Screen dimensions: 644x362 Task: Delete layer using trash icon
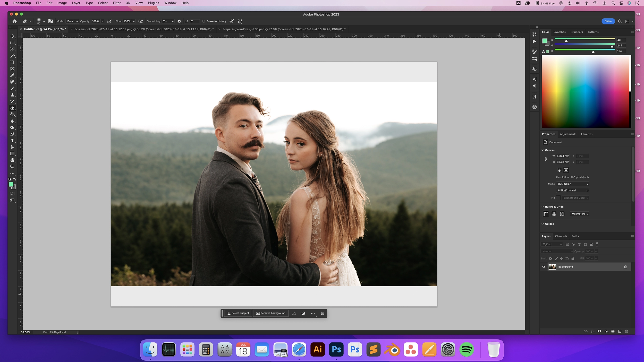(x=626, y=331)
